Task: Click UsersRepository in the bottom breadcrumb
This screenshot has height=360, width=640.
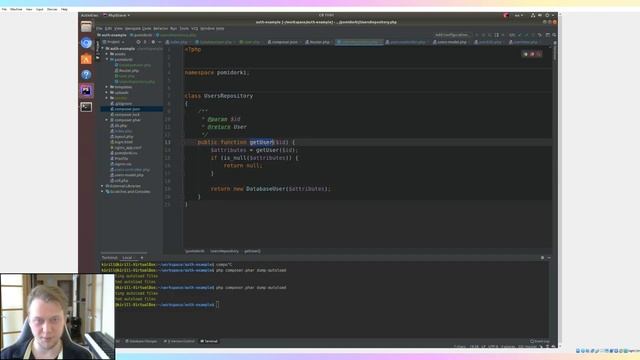Action: pyautogui.click(x=224, y=251)
